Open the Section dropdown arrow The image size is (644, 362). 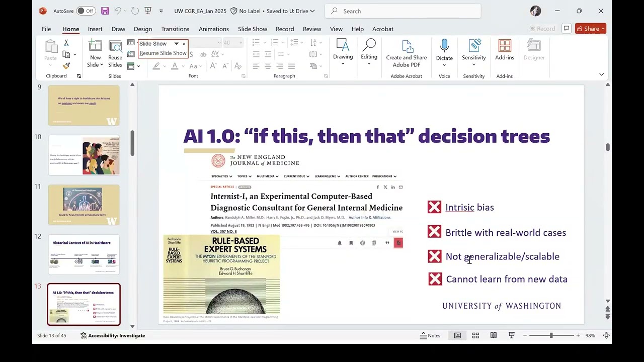pos(139,66)
